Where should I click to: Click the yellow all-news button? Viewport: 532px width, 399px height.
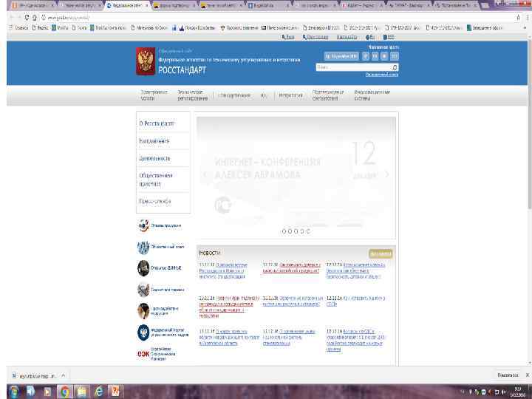tap(381, 253)
